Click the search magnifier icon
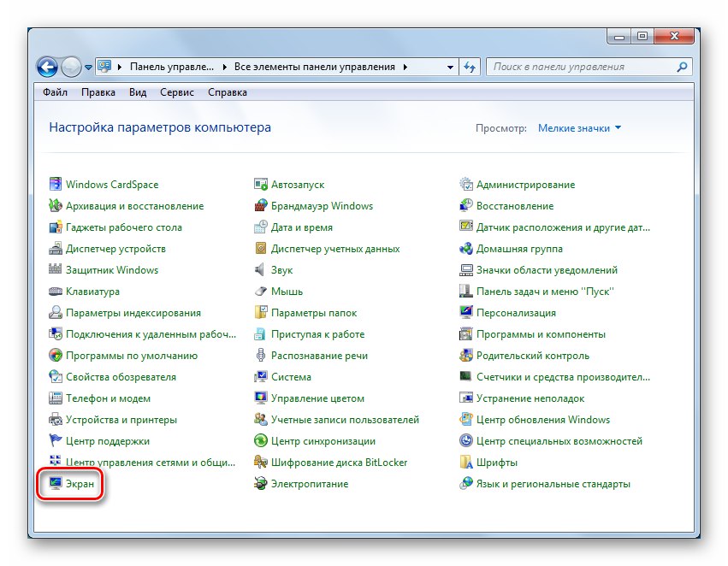Viewport: 728px width, 566px height. [682, 68]
